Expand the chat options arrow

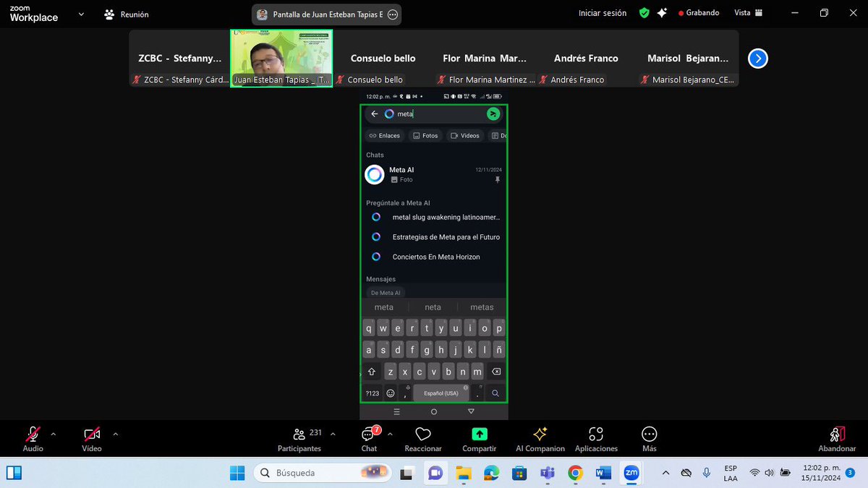pyautogui.click(x=390, y=435)
